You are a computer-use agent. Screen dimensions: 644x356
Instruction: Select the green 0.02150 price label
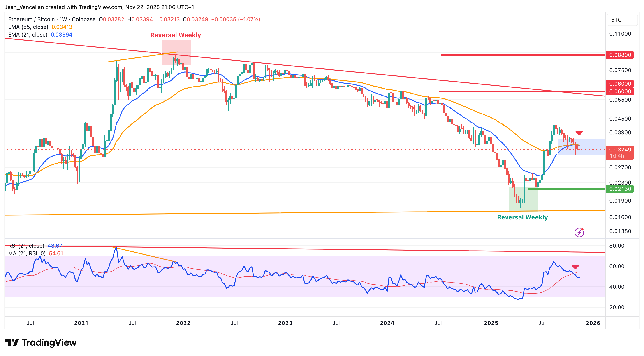coord(619,189)
